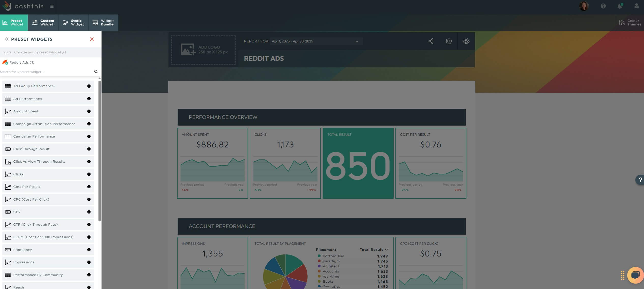Select the Static Widget tab

(x=73, y=23)
